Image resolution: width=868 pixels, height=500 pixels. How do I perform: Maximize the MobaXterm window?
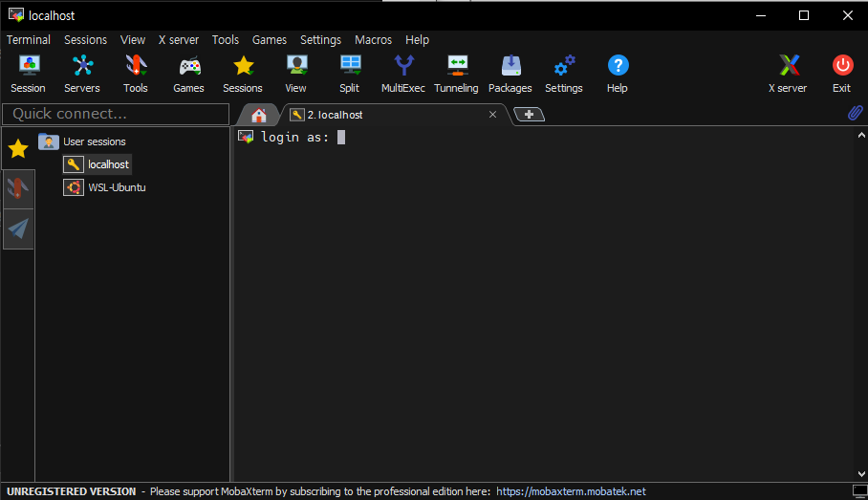pos(804,15)
